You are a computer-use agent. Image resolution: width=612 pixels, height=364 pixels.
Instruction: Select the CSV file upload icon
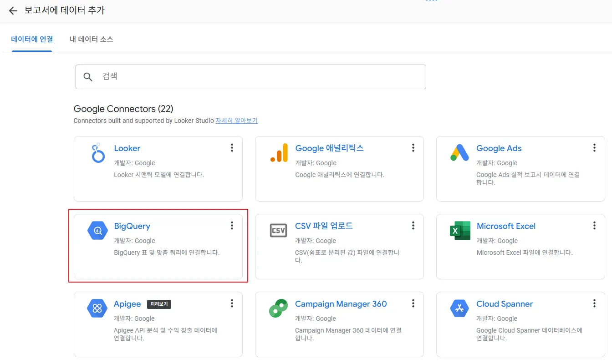coord(278,231)
